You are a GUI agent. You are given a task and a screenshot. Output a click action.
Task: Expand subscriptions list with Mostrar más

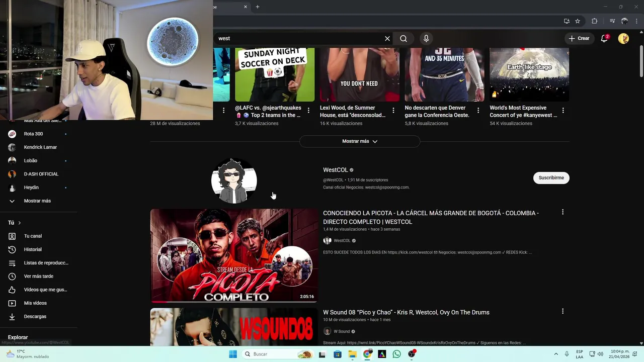pos(38,201)
